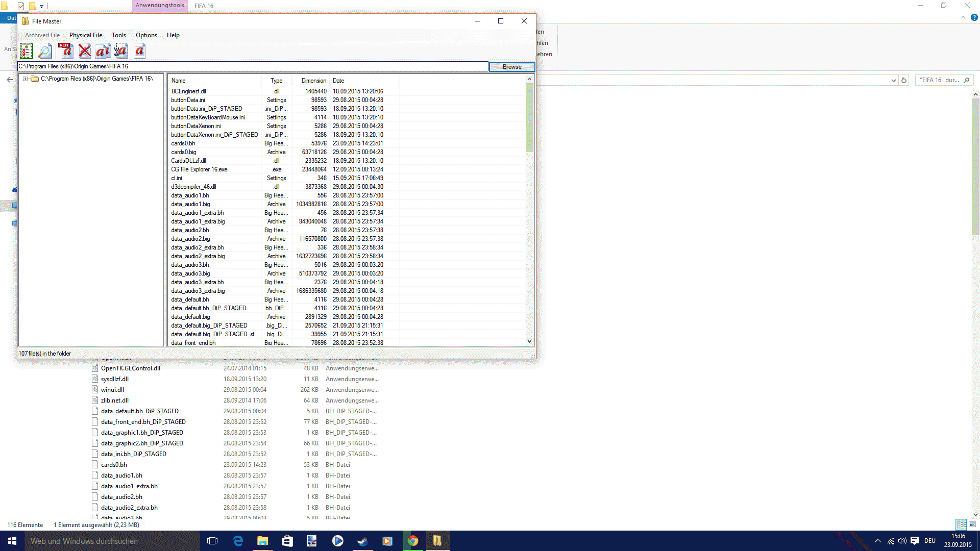Launch Microsoft Edge from the taskbar
Image resolution: width=980 pixels, height=551 pixels.
pos(238,541)
